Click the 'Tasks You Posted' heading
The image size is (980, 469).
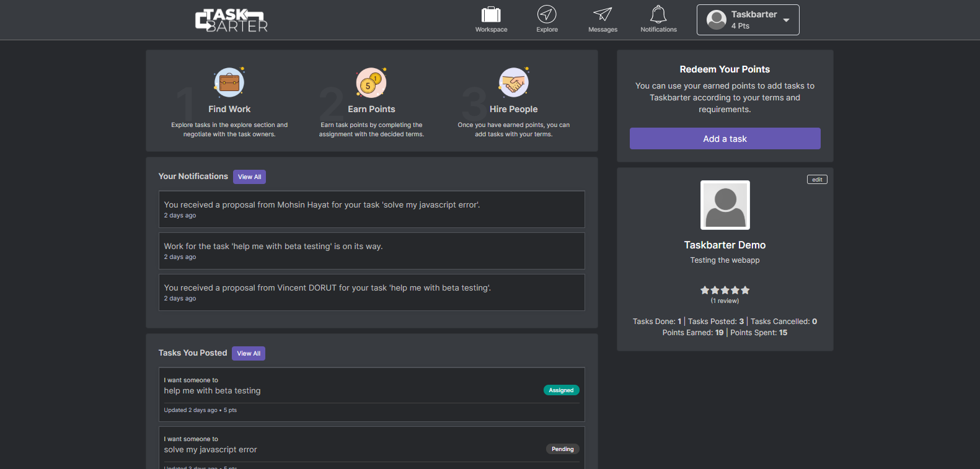pyautogui.click(x=193, y=353)
